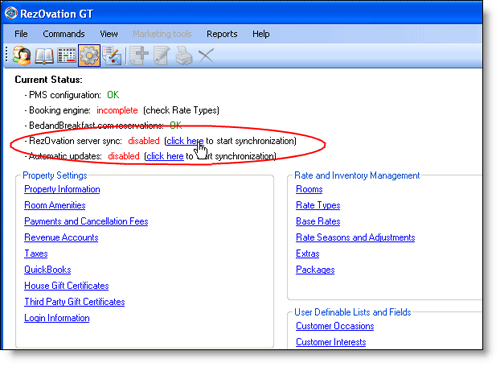Open Payments and Cancellation Fees link
500x367 pixels.
coord(86,221)
